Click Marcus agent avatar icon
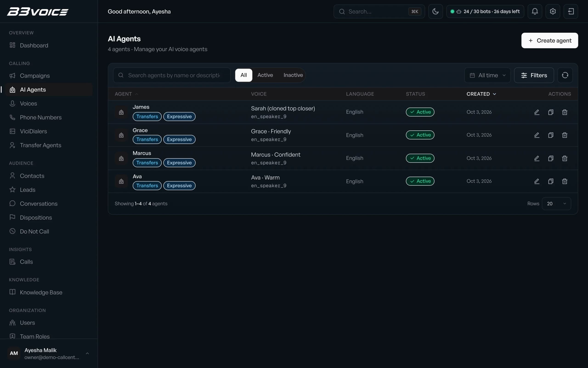This screenshot has width=588, height=368. pyautogui.click(x=121, y=158)
